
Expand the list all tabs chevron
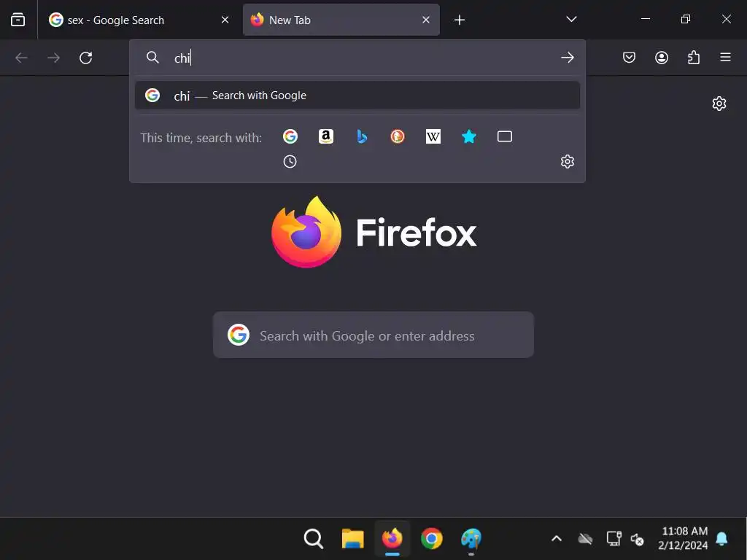[x=571, y=20]
